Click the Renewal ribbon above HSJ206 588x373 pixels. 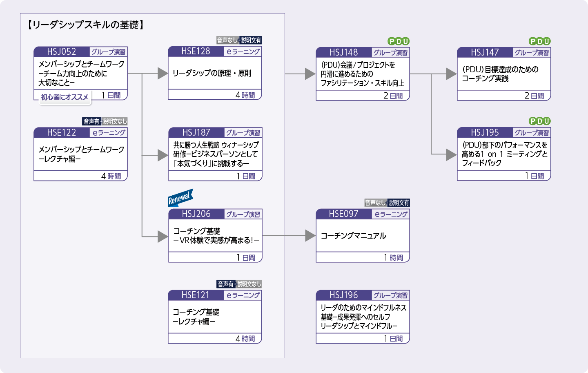click(180, 198)
